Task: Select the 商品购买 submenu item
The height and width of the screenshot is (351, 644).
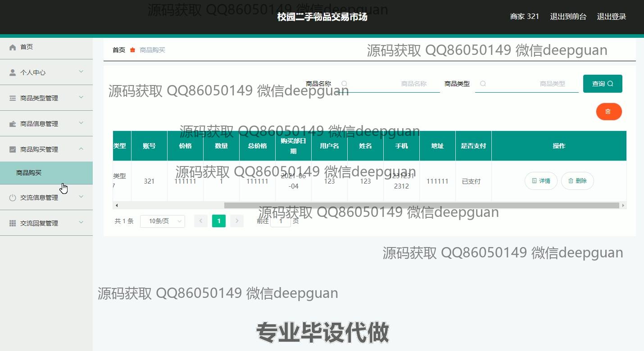Action: tap(29, 173)
